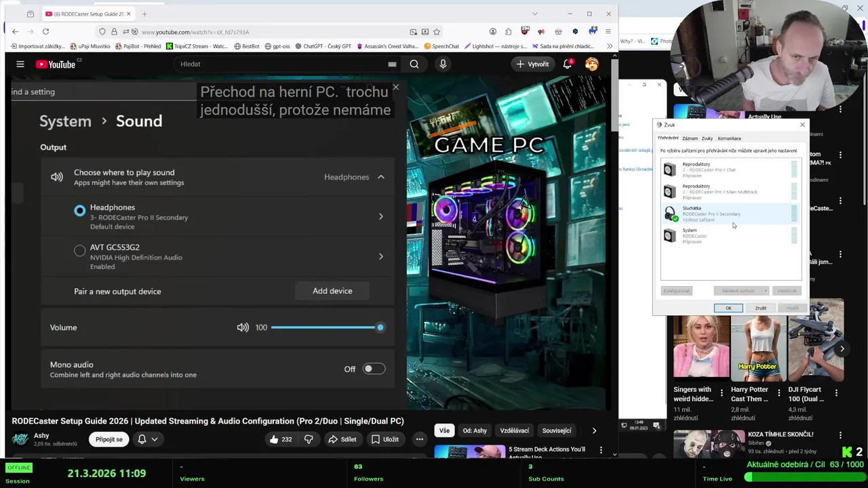Open AVT GC553G2 device details chevron
The image size is (868, 488).
click(x=381, y=257)
